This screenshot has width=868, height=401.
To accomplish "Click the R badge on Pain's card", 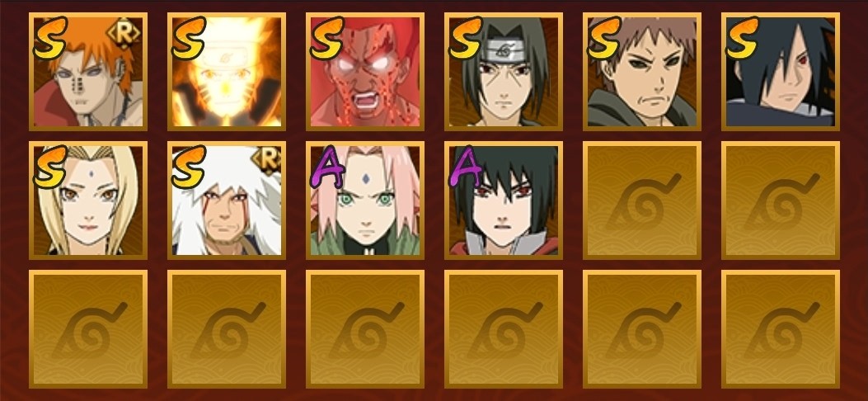I will point(124,34).
